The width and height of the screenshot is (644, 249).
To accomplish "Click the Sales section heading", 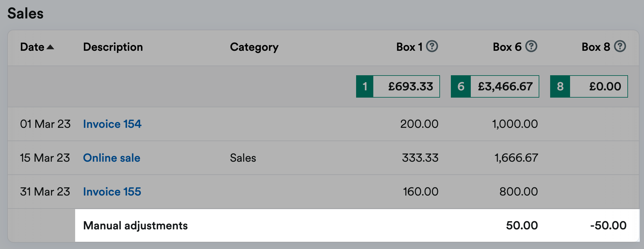I will pyautogui.click(x=25, y=13).
